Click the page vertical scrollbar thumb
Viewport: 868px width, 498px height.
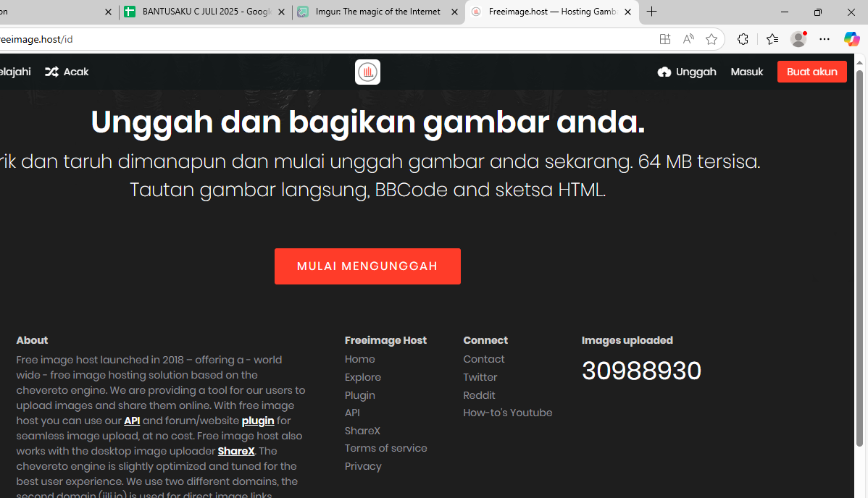tap(859, 257)
